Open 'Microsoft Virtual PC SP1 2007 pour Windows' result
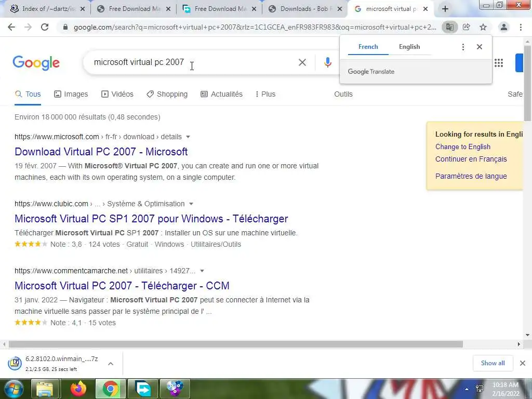The width and height of the screenshot is (532, 399). [151, 219]
